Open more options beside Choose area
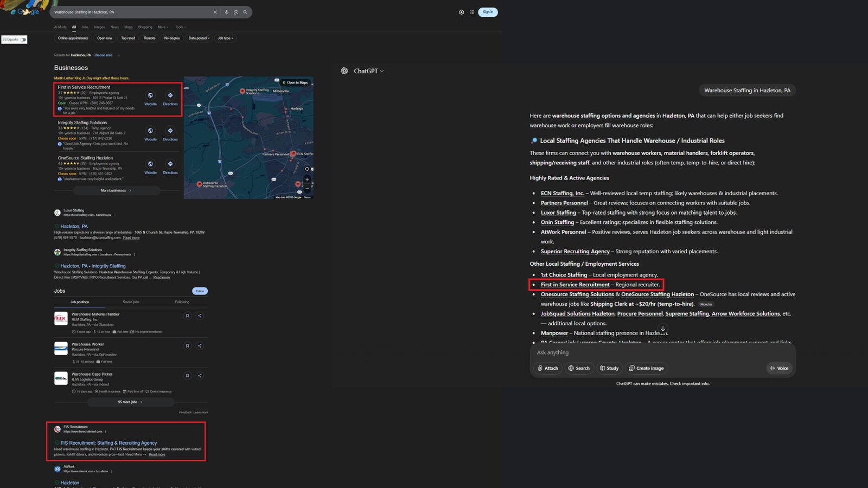The image size is (868, 488). point(118,55)
